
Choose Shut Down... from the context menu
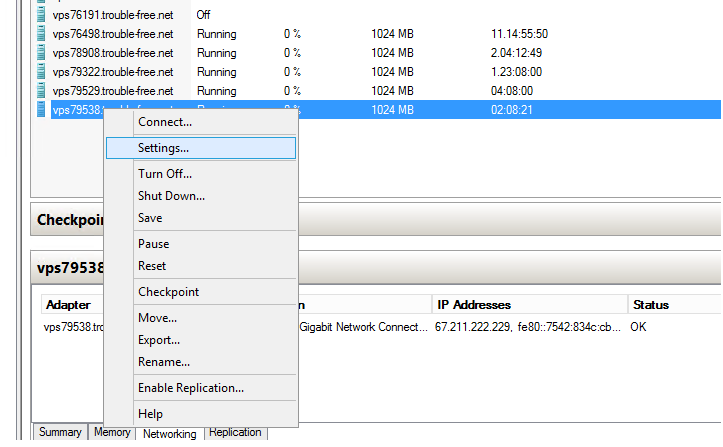point(201,196)
